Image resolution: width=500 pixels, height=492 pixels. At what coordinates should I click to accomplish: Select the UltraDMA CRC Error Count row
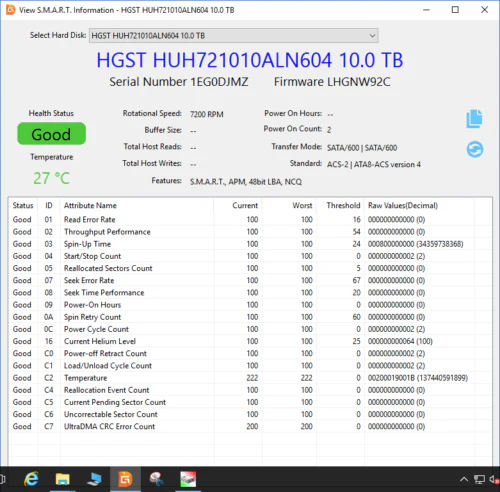click(x=250, y=426)
